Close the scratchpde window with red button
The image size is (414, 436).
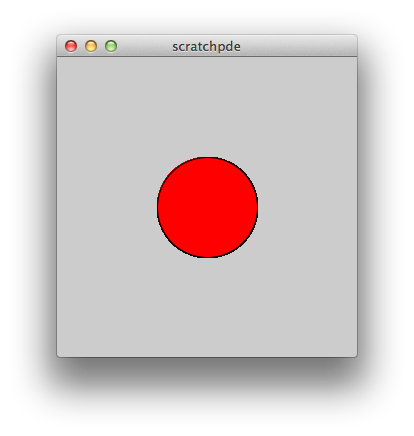(x=71, y=46)
